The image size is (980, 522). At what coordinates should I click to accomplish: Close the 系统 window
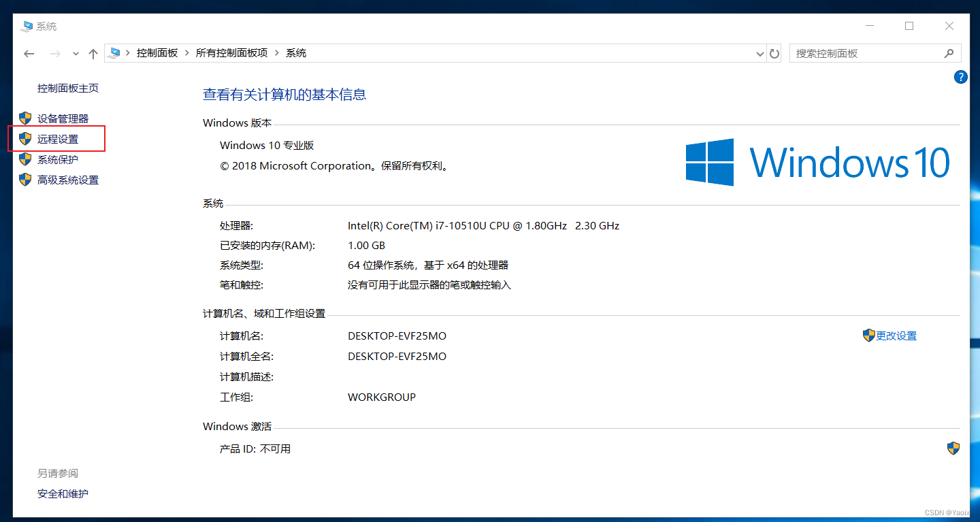[949, 26]
